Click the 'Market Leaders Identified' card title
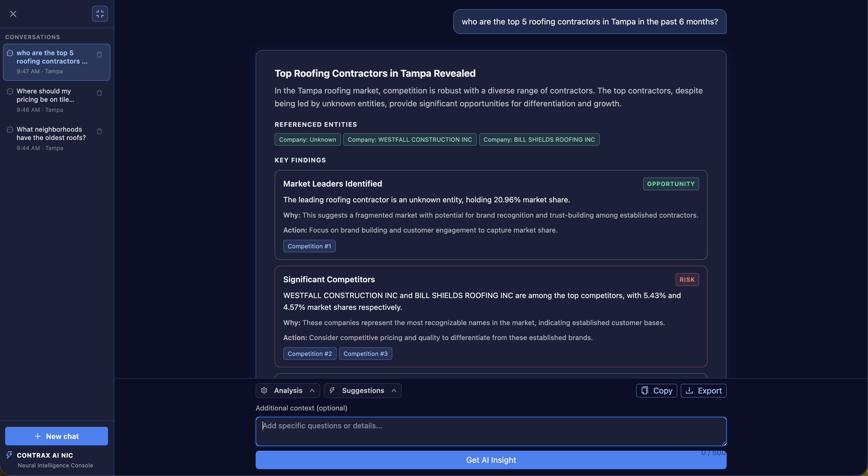This screenshot has width=868, height=476. click(x=333, y=184)
